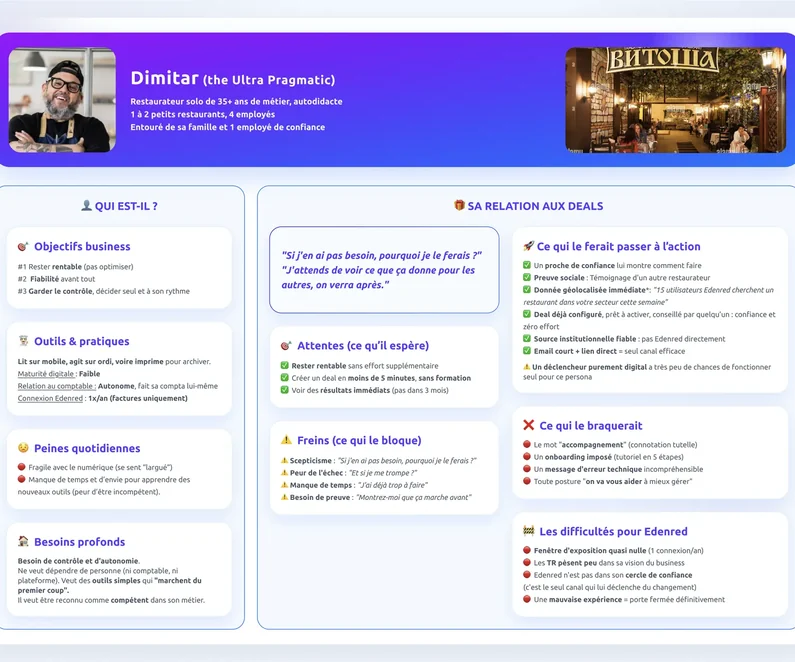Click green check beside Email court + lien direct
The height and width of the screenshot is (662, 795).
(x=527, y=350)
